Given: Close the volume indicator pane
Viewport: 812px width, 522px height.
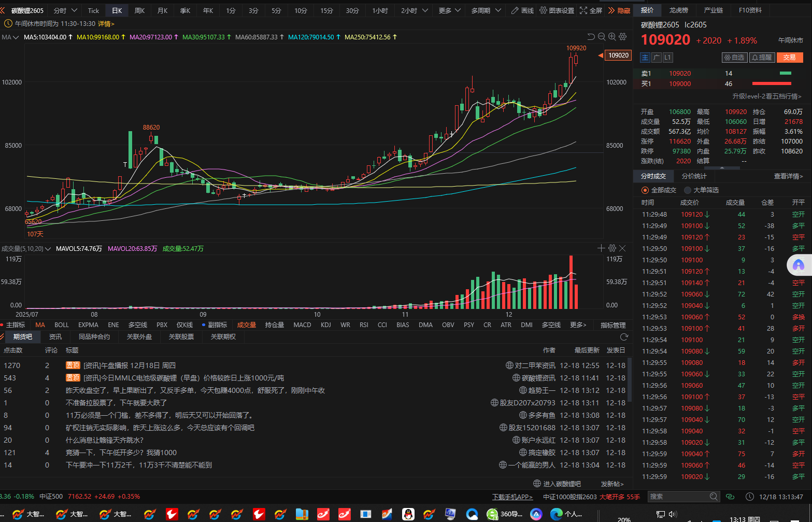Looking at the screenshot, I should (x=622, y=248).
